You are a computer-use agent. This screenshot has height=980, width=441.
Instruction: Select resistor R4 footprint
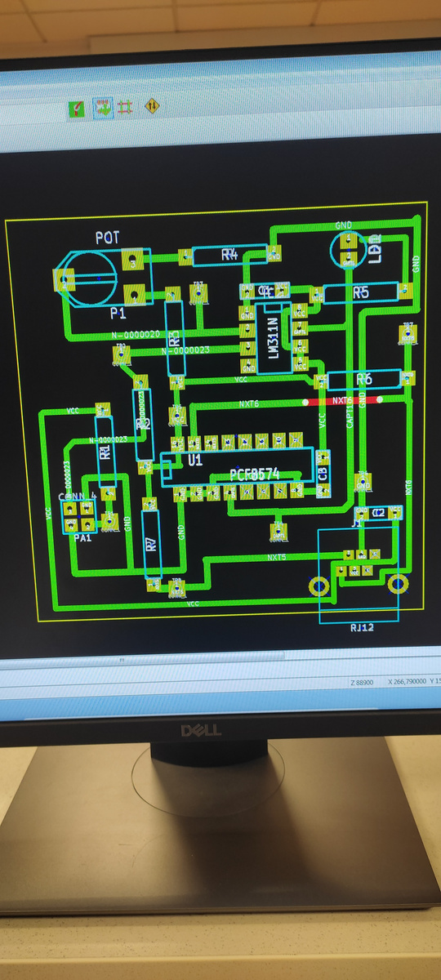[229, 255]
